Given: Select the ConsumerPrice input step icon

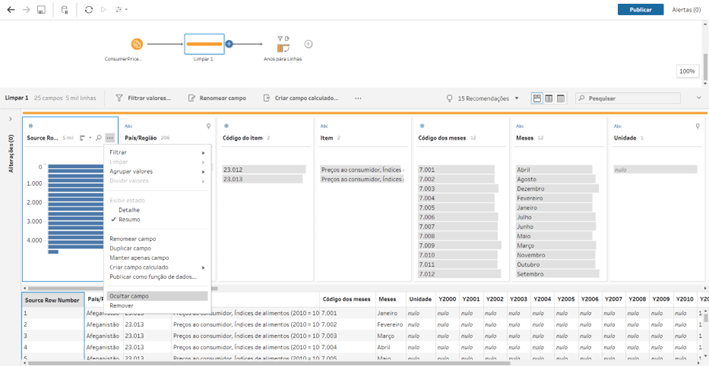Looking at the screenshot, I should [137, 44].
